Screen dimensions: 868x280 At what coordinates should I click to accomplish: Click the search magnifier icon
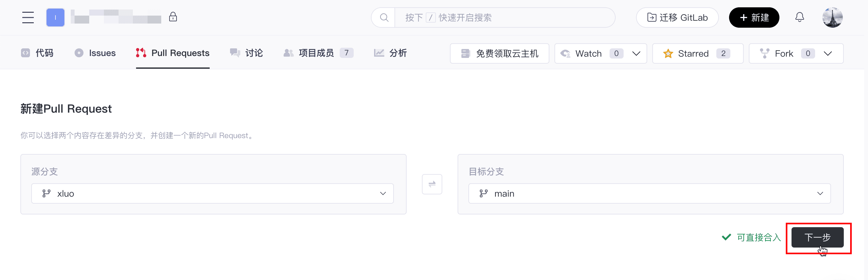coord(384,17)
